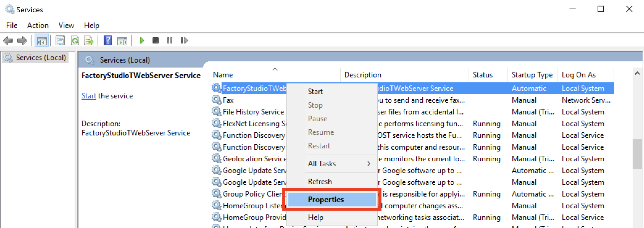Open the Action menu
Image resolution: width=644 pixels, height=228 pixels.
coord(38,25)
